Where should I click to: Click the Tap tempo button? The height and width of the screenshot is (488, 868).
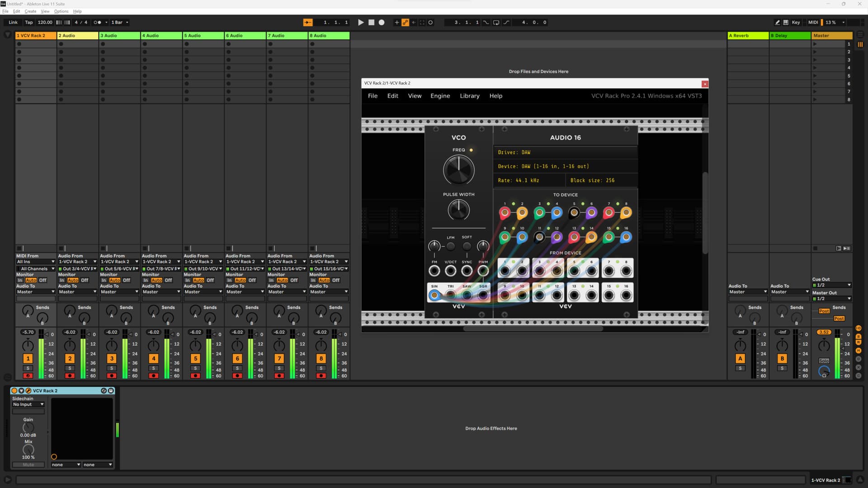point(29,22)
